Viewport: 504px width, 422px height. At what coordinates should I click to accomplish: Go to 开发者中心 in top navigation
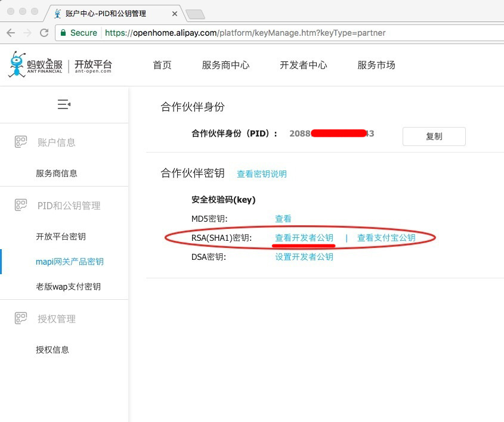pyautogui.click(x=303, y=66)
